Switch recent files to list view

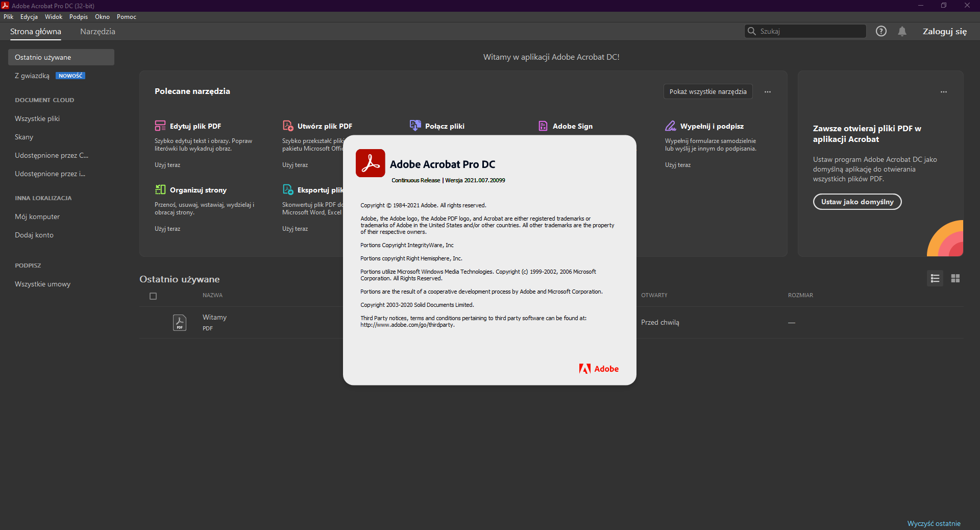[x=935, y=278]
